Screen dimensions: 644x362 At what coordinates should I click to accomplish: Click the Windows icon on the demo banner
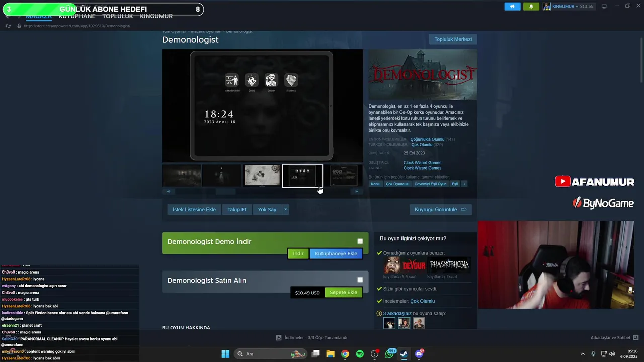360,241
